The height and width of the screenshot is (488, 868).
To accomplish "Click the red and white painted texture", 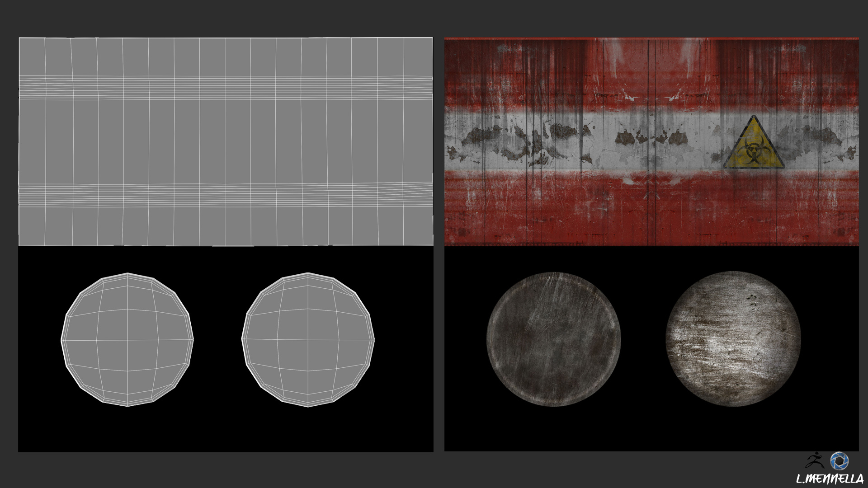I will tap(651, 141).
